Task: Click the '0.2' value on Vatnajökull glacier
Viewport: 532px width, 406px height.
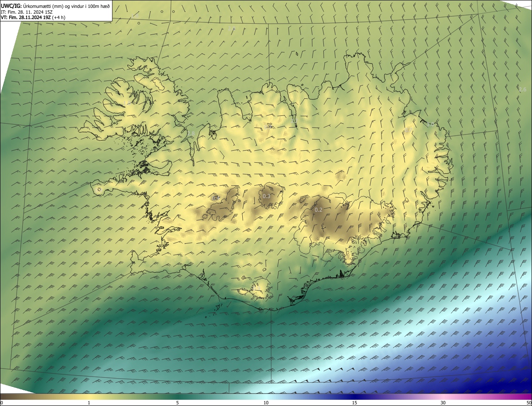Action: click(318, 210)
